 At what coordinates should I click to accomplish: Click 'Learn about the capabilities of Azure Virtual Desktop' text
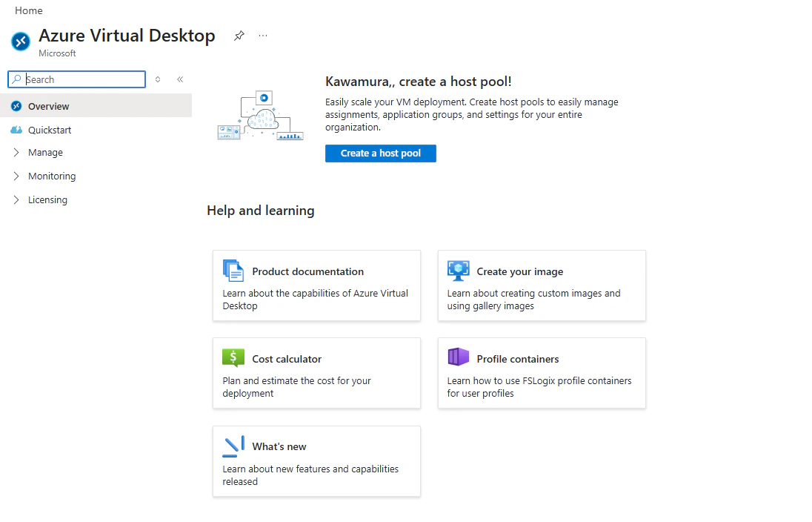pos(316,300)
